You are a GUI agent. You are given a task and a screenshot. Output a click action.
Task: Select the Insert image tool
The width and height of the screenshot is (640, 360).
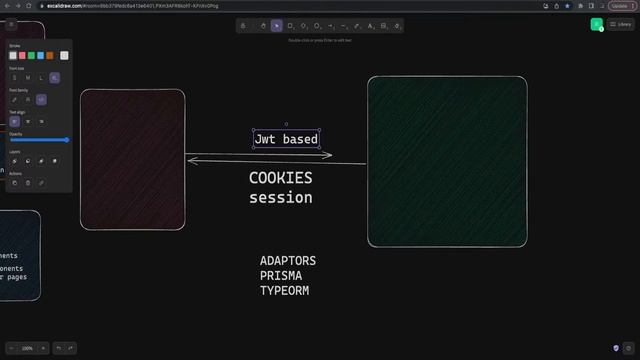click(x=384, y=26)
